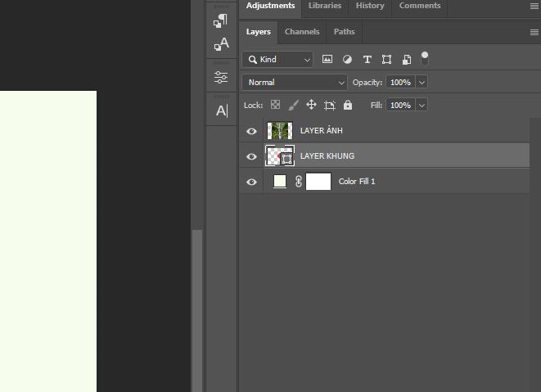Filter layers by type layers icon

pyautogui.click(x=367, y=60)
